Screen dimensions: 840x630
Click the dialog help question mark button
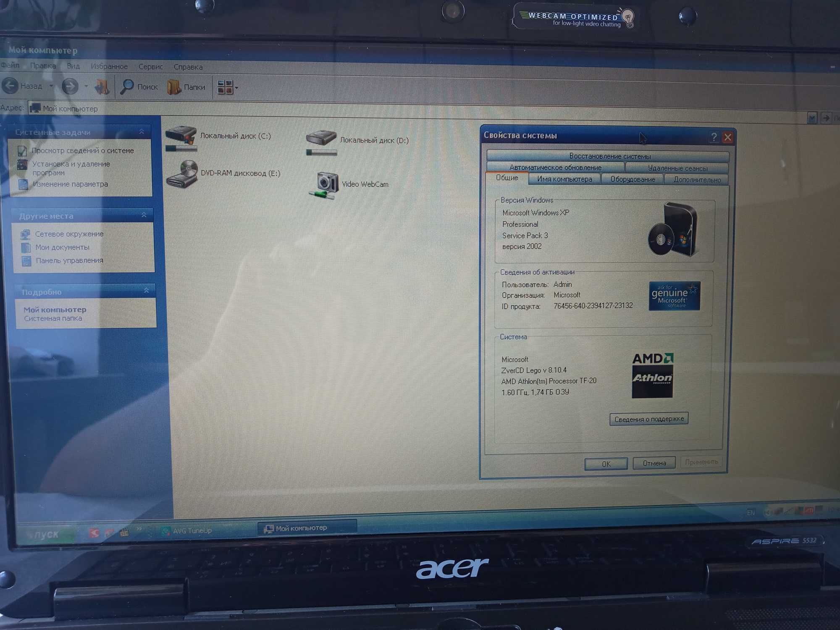(714, 137)
